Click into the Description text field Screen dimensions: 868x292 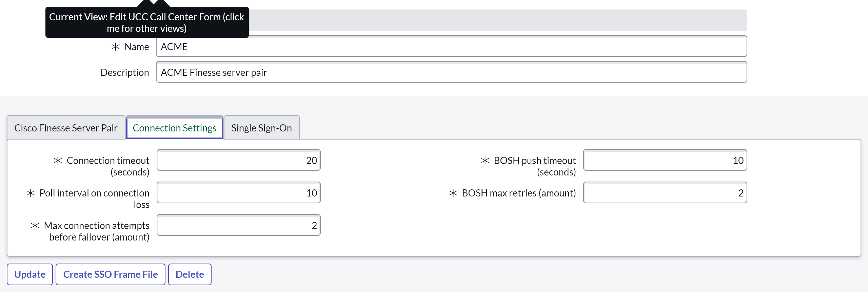[451, 72]
